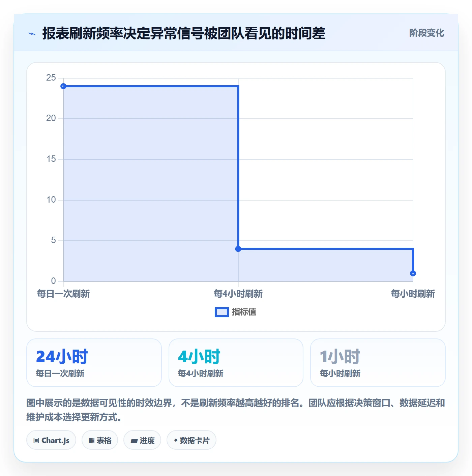Viewport: 472px width, 476px height.
Task: Click the 每小时刷新 caption under 1小时
Action: coord(340,374)
